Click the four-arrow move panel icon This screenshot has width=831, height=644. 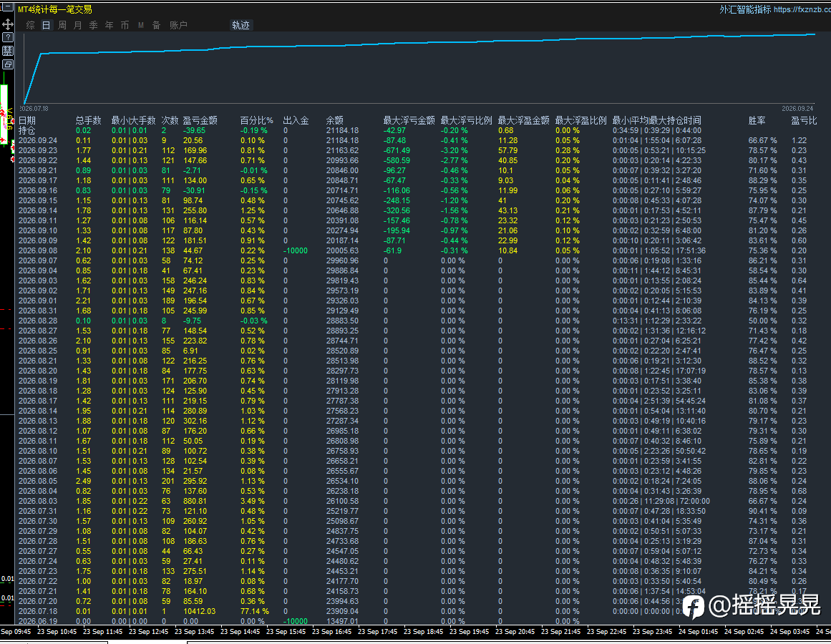click(x=7, y=24)
